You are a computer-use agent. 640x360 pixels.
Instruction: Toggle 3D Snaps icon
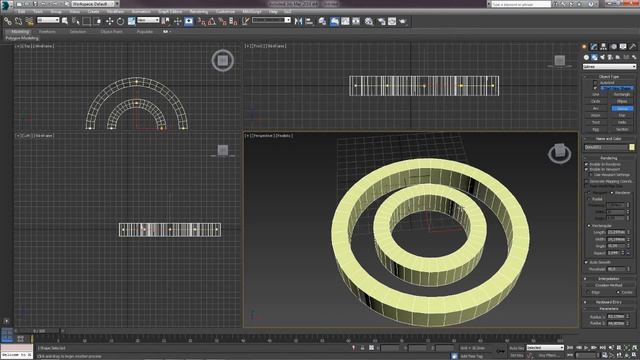tap(201, 21)
